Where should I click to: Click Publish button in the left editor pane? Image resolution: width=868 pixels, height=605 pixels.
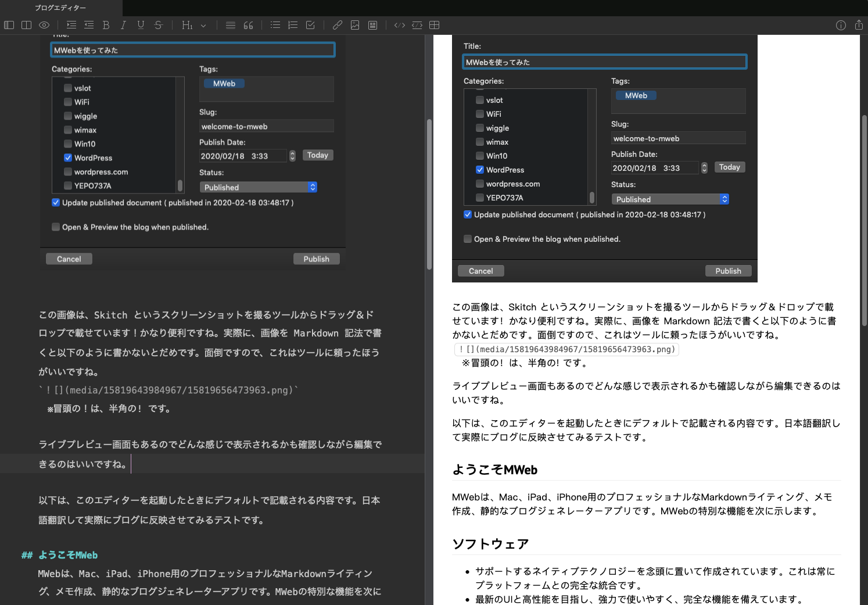pyautogui.click(x=316, y=259)
